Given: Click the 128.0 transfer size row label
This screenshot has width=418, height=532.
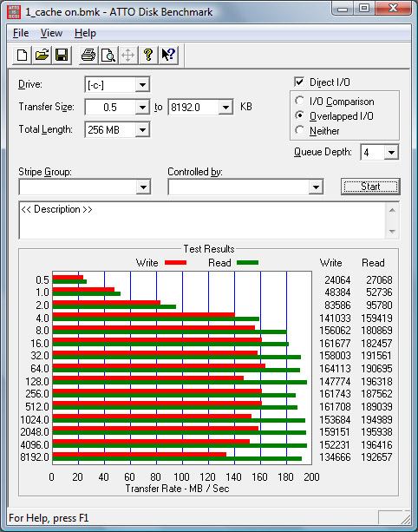Looking at the screenshot, I should click(37, 381).
